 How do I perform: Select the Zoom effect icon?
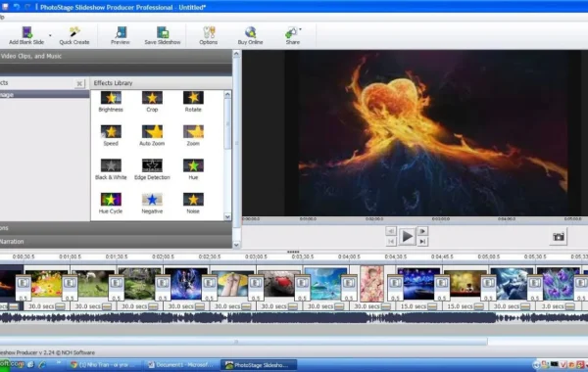pos(193,131)
